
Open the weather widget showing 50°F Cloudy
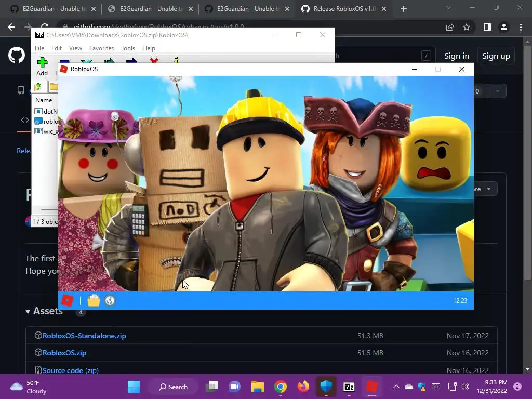click(29, 387)
